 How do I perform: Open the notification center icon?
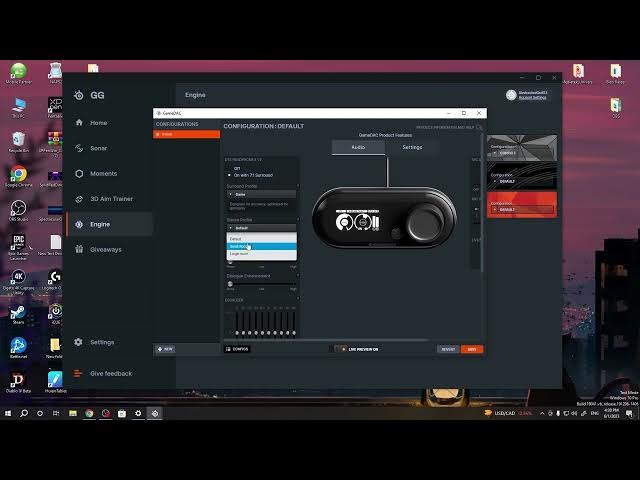tap(629, 413)
